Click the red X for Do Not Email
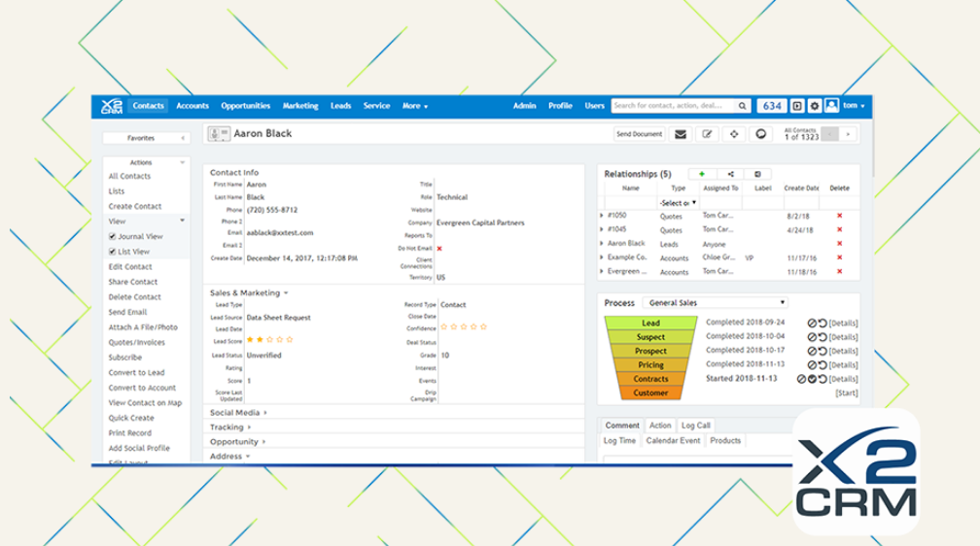980x546 pixels. point(439,249)
